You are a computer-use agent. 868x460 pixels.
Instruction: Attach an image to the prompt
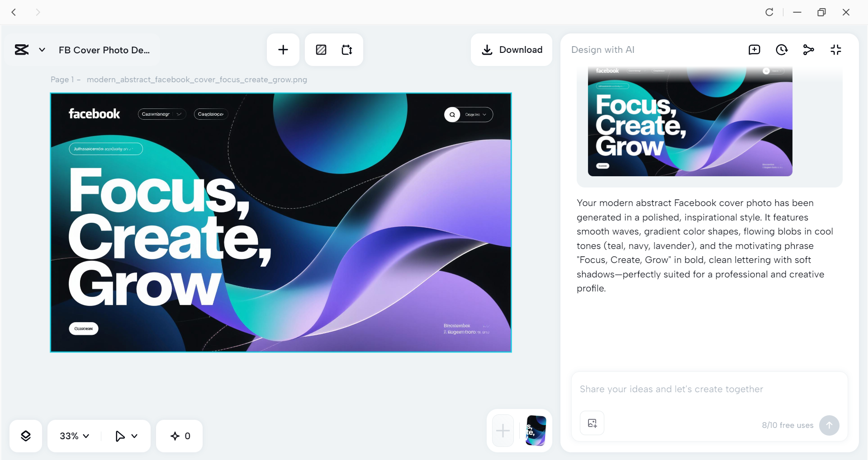coord(592,423)
